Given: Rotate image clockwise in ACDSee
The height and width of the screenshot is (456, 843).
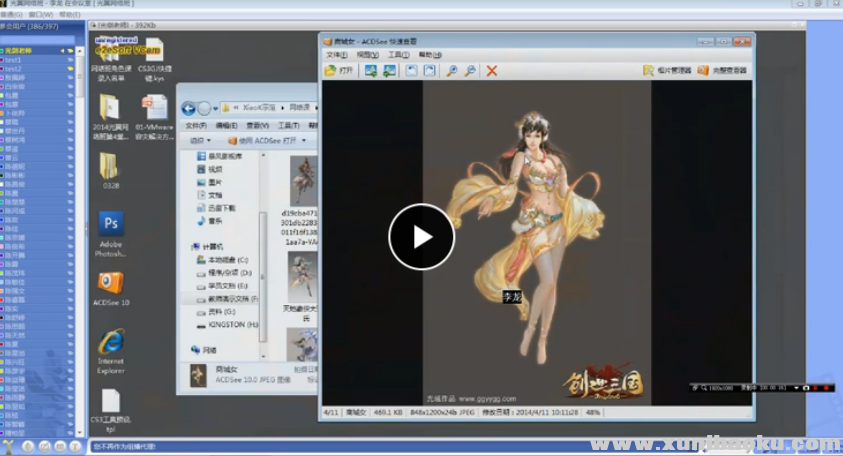Looking at the screenshot, I should click(x=430, y=71).
